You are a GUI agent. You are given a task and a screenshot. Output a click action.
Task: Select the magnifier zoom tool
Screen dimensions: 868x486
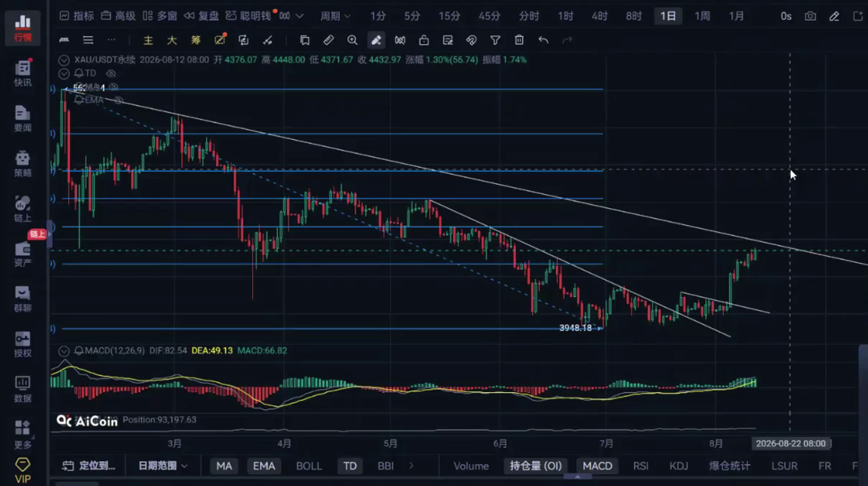(x=352, y=40)
